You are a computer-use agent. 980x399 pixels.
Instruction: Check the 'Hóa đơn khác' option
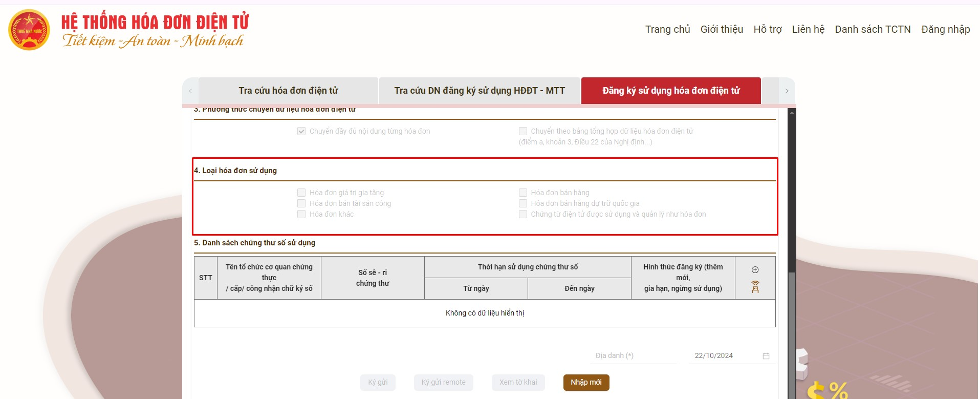click(301, 214)
